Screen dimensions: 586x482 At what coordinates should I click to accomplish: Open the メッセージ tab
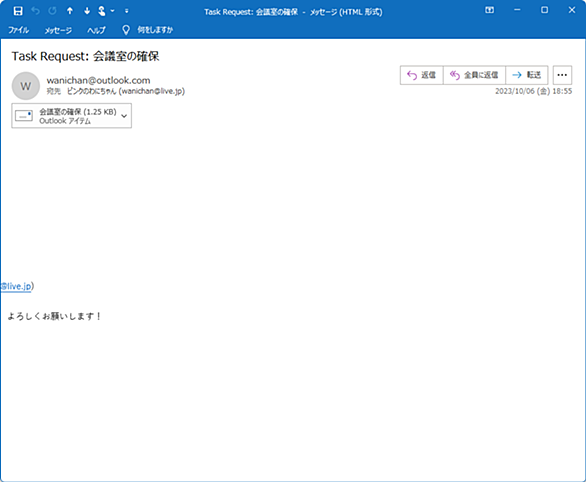point(58,30)
